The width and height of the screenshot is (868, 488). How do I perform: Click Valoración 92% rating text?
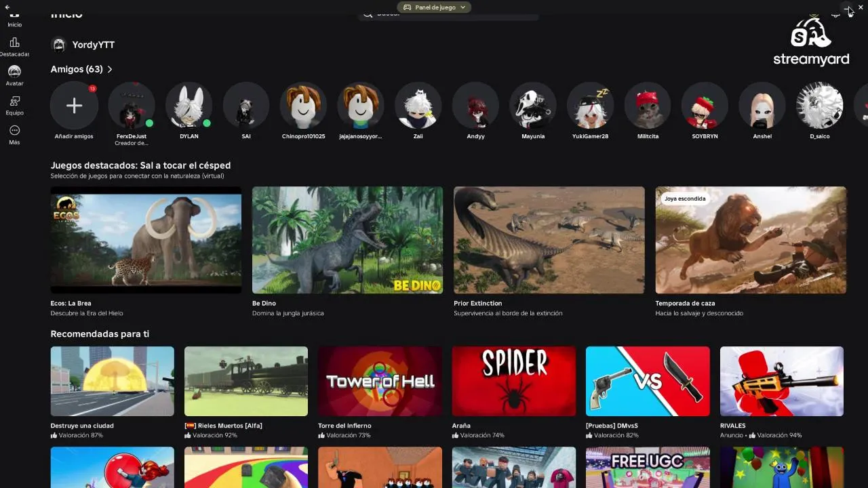click(x=215, y=435)
